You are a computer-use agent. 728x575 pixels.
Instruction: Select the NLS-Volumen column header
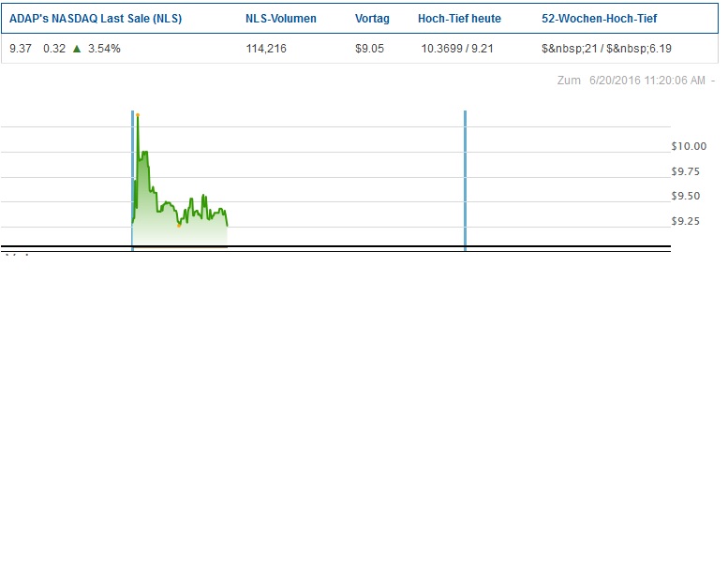(x=281, y=19)
